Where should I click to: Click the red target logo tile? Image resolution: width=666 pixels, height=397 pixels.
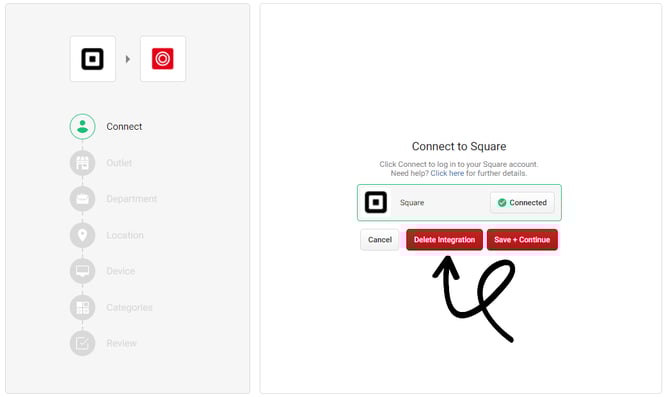[163, 59]
